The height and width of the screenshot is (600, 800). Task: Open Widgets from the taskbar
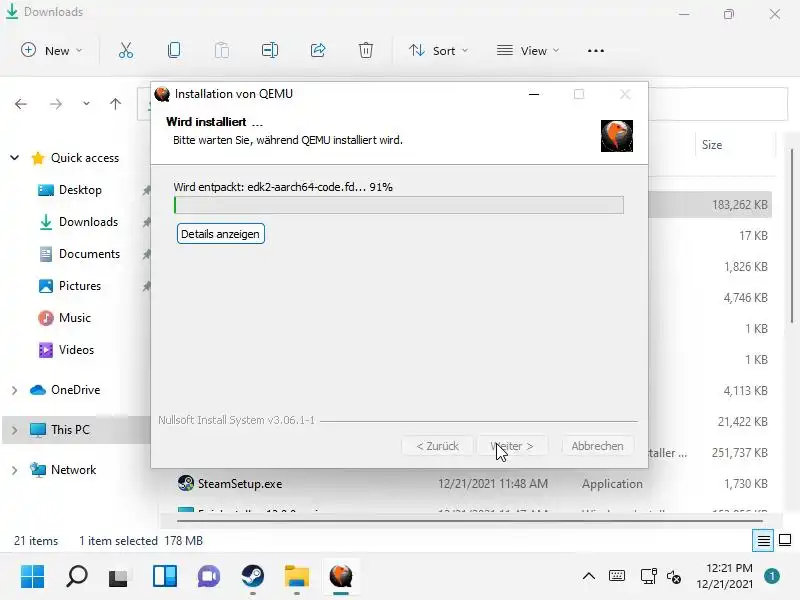165,577
